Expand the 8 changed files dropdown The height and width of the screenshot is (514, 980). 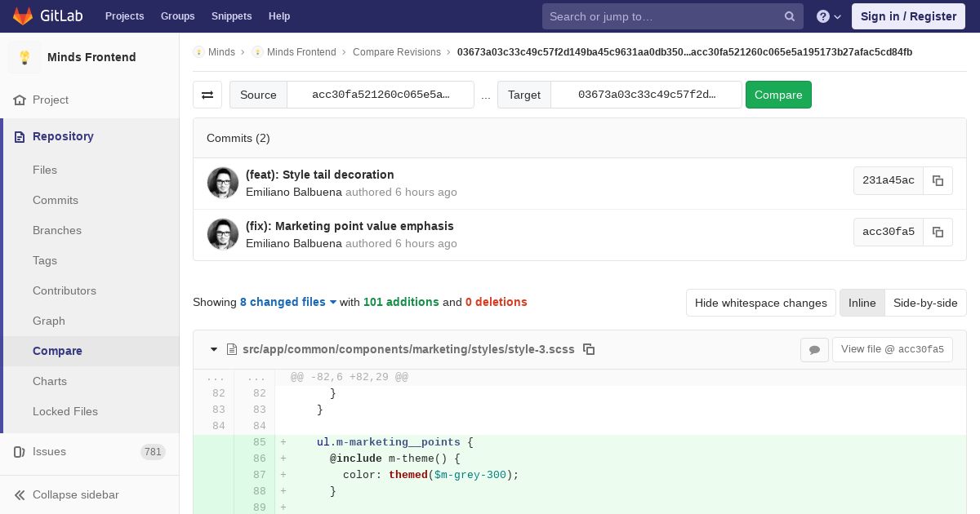click(288, 302)
